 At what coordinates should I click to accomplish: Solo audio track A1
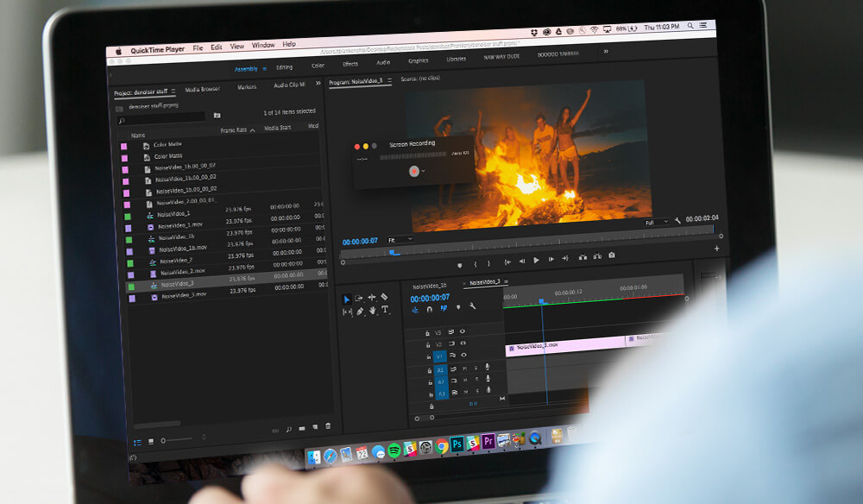pyautogui.click(x=476, y=368)
